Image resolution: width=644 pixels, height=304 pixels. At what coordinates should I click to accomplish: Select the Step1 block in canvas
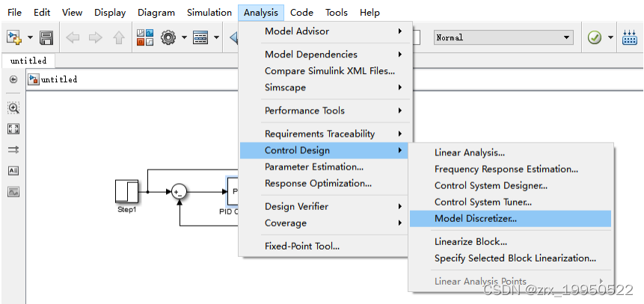click(126, 192)
